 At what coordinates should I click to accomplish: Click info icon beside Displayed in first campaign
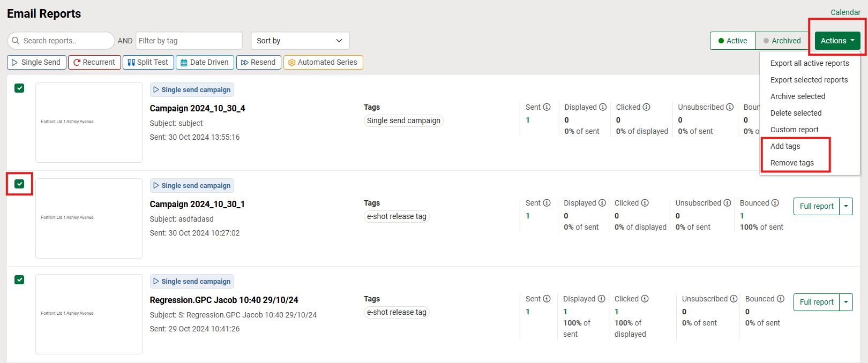(602, 107)
